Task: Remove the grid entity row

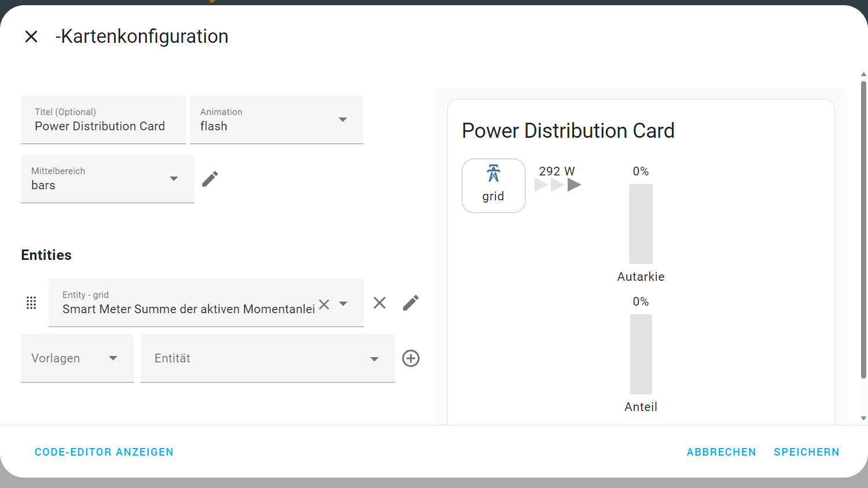Action: coord(380,303)
